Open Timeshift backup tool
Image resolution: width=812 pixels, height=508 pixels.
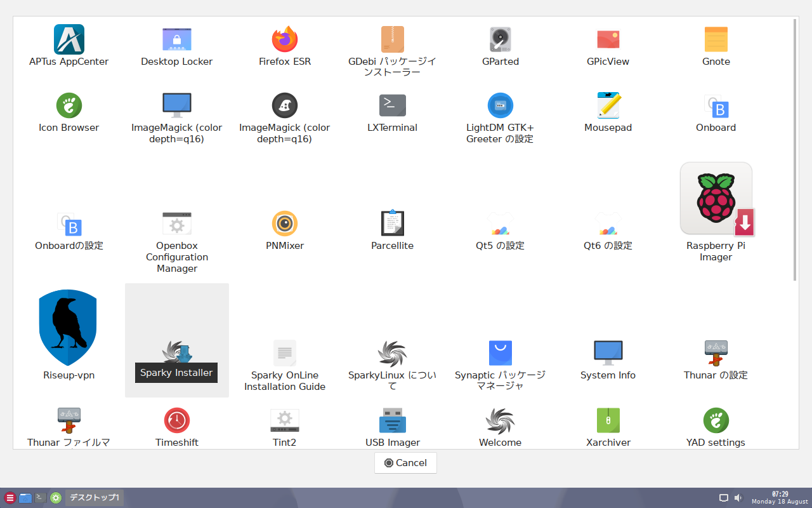177,427
